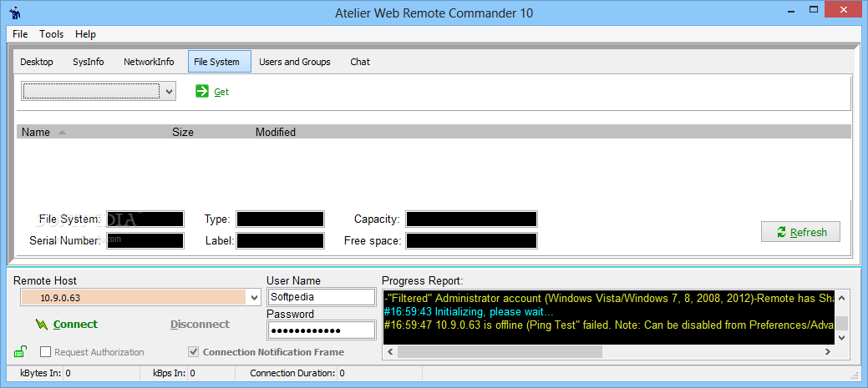The image size is (868, 388).
Task: Click the 'Connection Duration: 0' status entry
Action: pyautogui.click(x=297, y=373)
